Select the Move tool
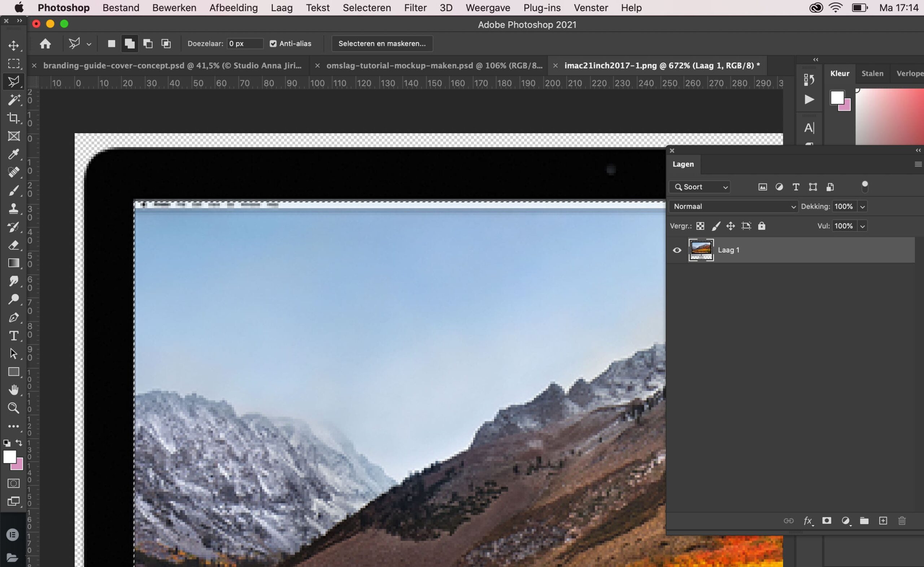Viewport: 924px width, 567px height. point(14,45)
